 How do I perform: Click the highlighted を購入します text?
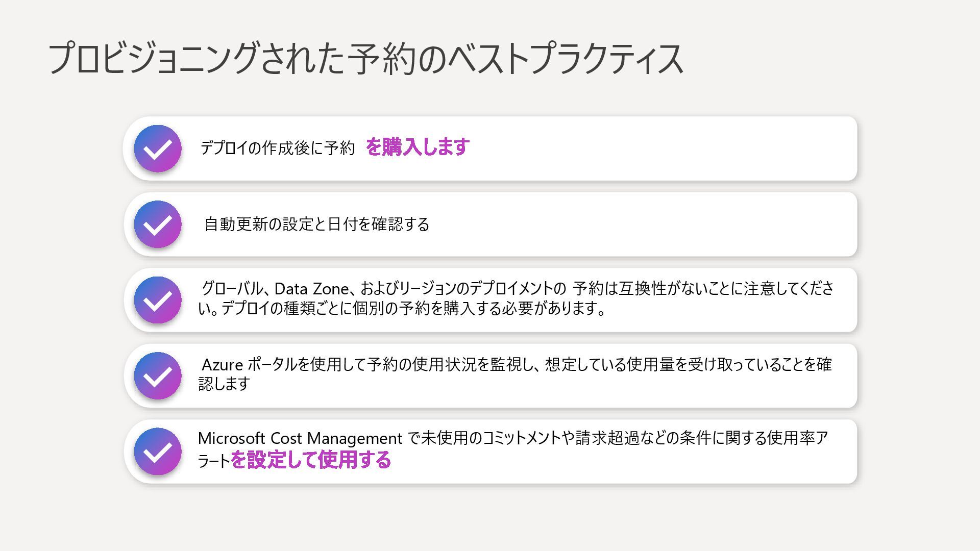point(417,147)
